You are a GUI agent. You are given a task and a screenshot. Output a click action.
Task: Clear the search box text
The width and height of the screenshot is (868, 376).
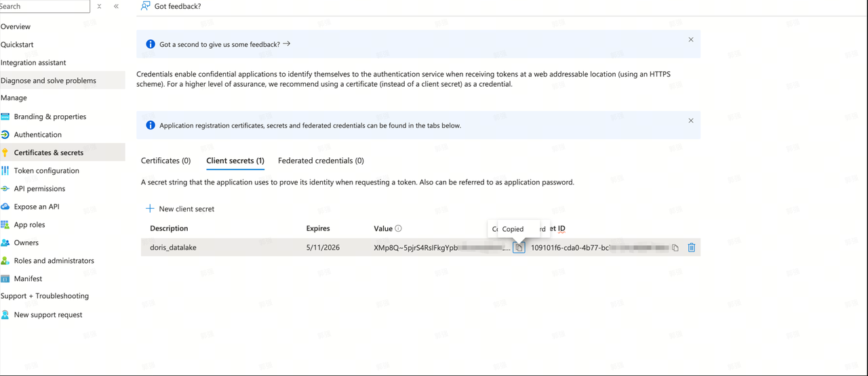pyautogui.click(x=100, y=6)
